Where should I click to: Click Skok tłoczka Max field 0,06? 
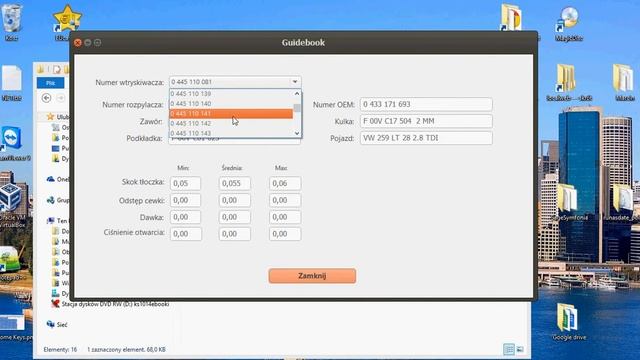[x=285, y=184]
